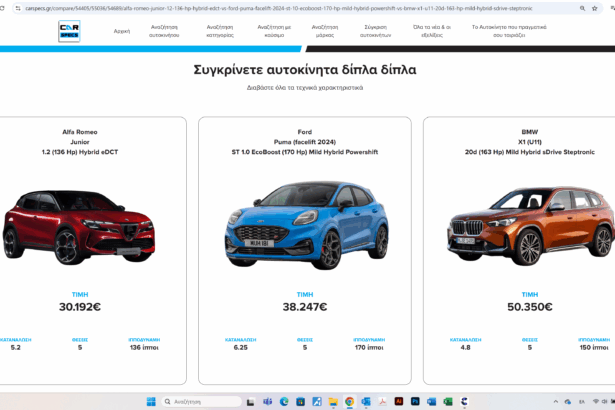Open the Αναζήτηση αυτοκινήτου menu item

click(x=166, y=31)
